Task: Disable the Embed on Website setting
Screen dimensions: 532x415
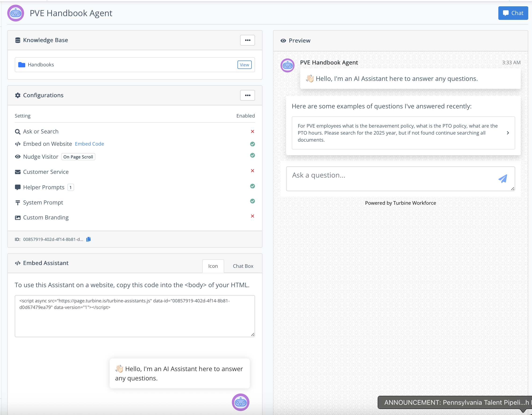Action: pos(252,144)
